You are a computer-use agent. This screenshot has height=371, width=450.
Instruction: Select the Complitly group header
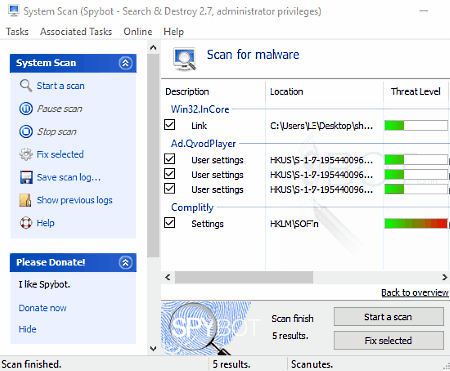[192, 207]
